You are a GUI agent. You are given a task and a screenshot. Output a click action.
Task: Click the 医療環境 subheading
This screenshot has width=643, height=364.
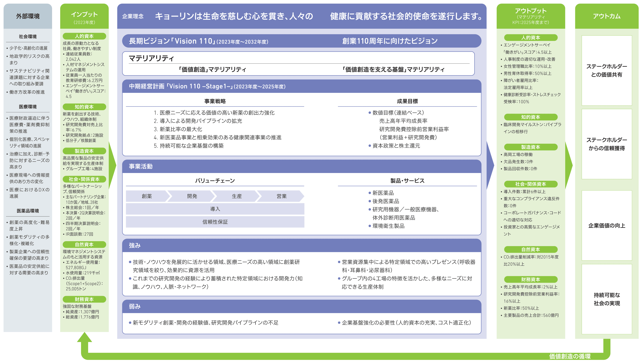[x=28, y=107]
